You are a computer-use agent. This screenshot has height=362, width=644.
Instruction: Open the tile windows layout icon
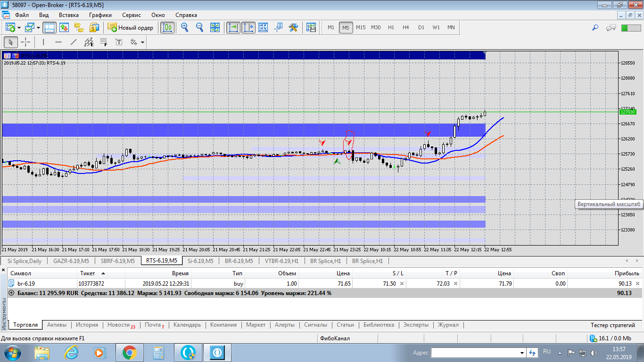tap(215, 27)
